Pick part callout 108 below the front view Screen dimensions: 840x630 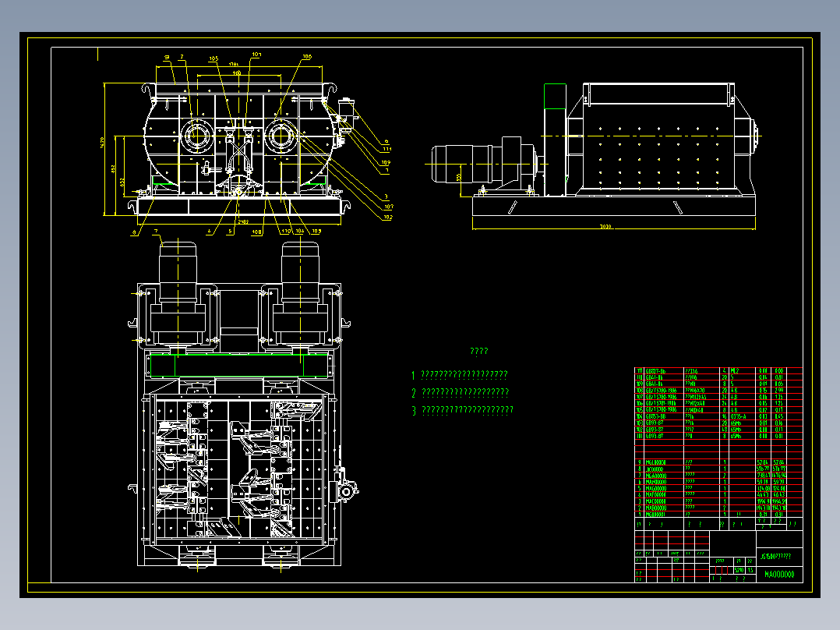pos(256,232)
